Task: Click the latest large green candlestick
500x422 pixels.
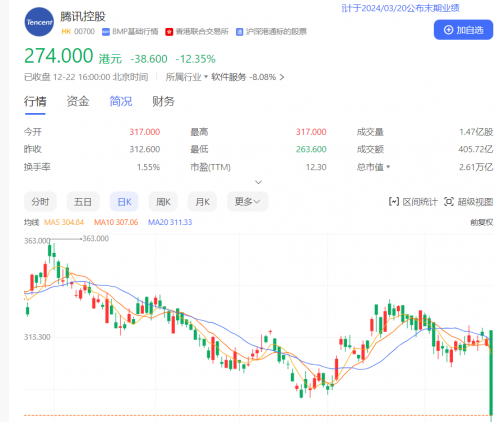Action: pyautogui.click(x=491, y=372)
